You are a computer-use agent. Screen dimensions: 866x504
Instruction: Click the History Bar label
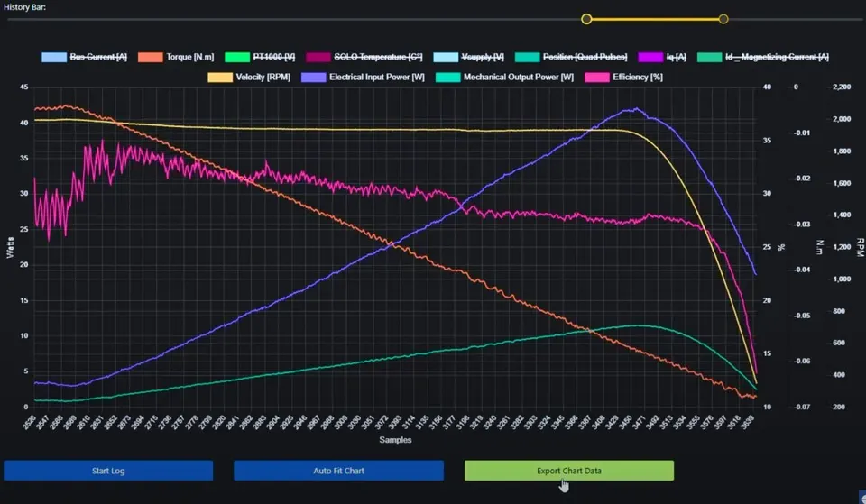click(x=25, y=7)
